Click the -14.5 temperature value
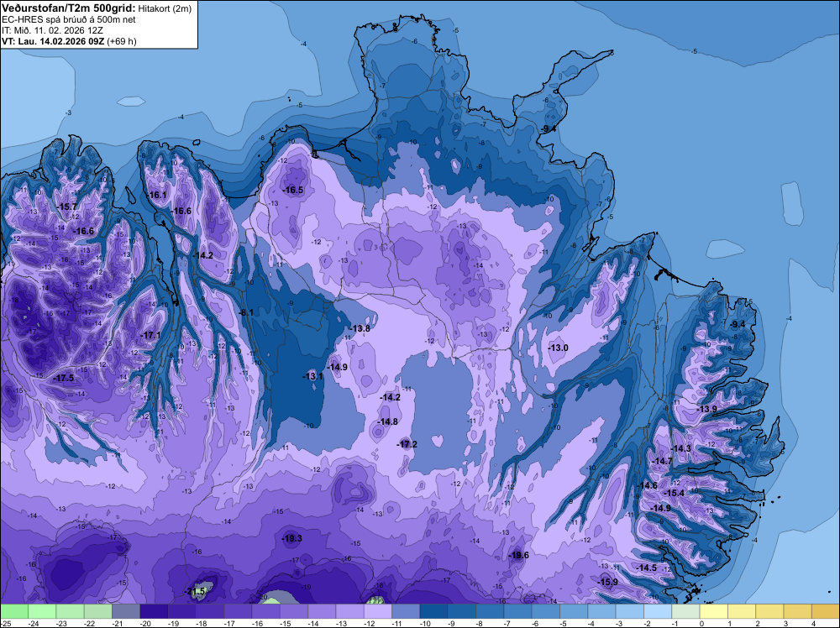This screenshot has width=840, height=628. 647,568
